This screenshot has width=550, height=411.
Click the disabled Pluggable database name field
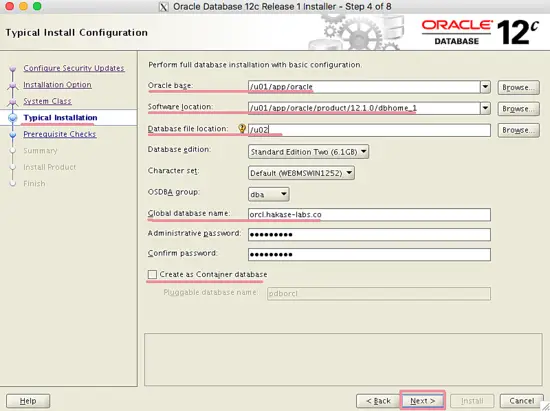[379, 294]
